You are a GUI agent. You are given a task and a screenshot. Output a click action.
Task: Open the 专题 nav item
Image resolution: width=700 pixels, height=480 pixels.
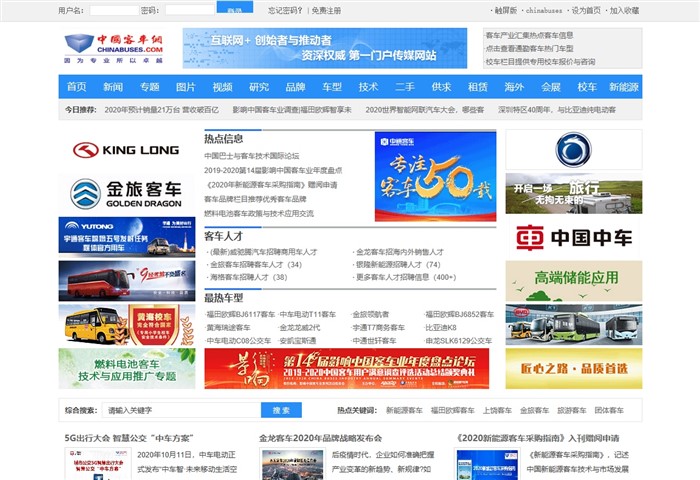[150, 87]
